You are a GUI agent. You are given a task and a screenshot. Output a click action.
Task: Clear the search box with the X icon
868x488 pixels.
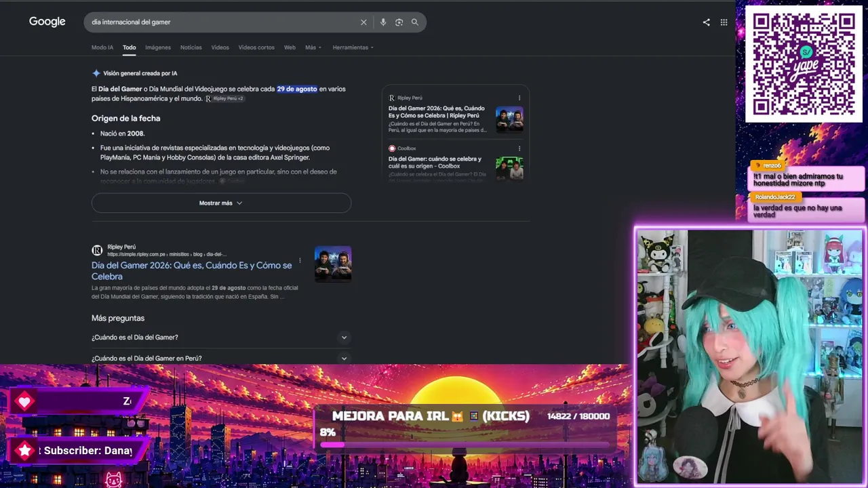363,22
